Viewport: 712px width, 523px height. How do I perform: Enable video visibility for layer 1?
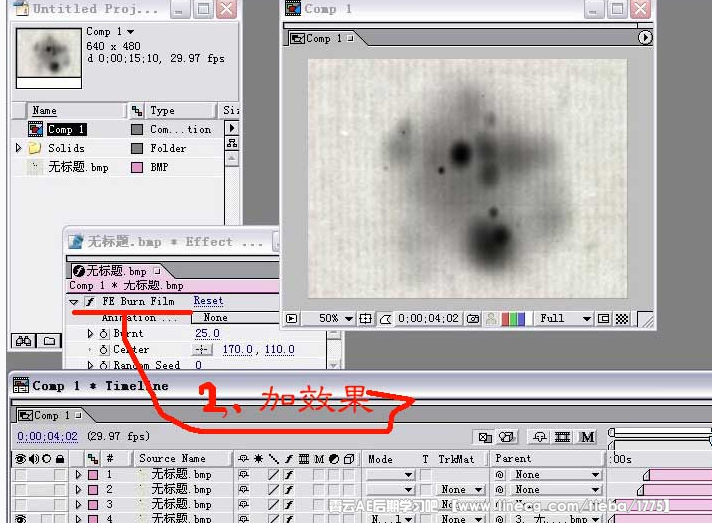pos(20,475)
